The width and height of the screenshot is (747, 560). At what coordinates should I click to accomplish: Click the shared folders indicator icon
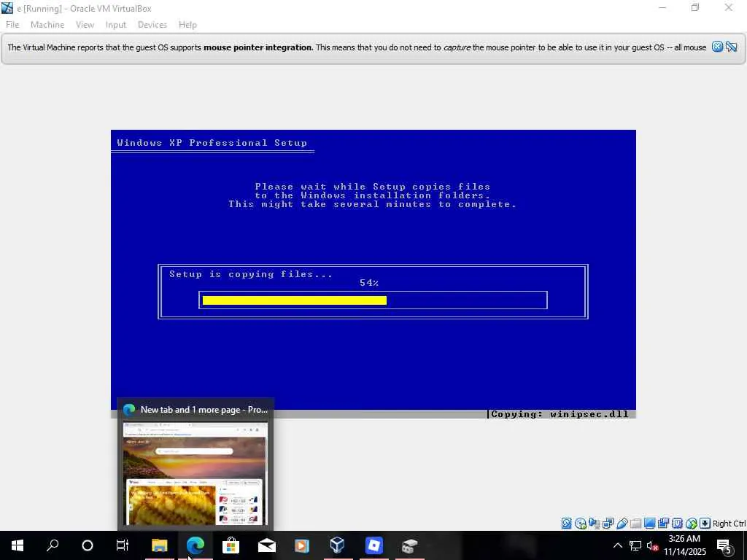(635, 524)
